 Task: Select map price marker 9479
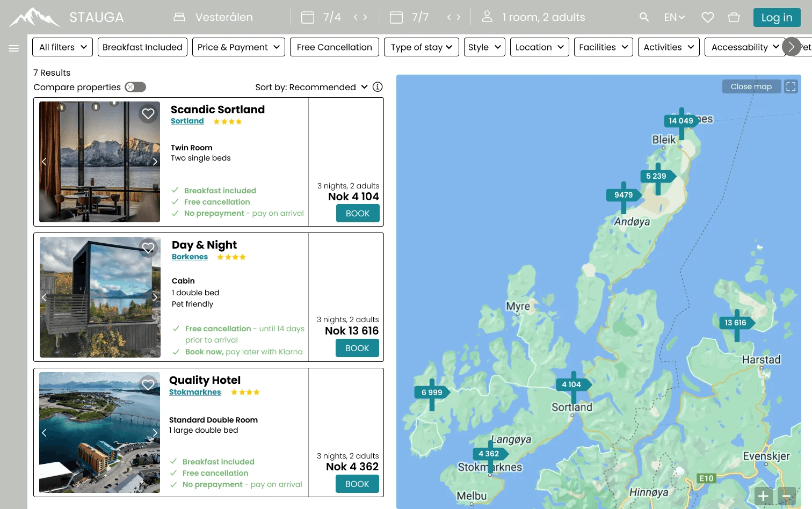[x=624, y=195]
